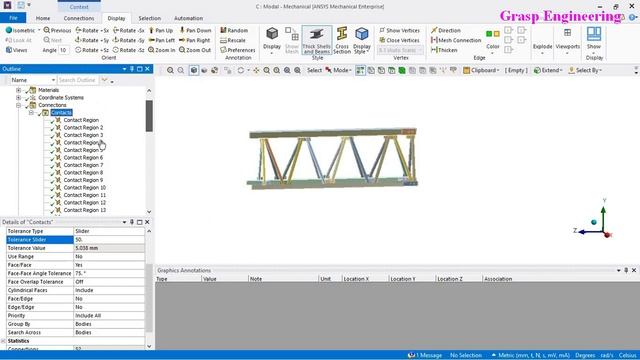The image size is (640, 360).
Task: Switch to the Home tab
Action: coord(43,18)
